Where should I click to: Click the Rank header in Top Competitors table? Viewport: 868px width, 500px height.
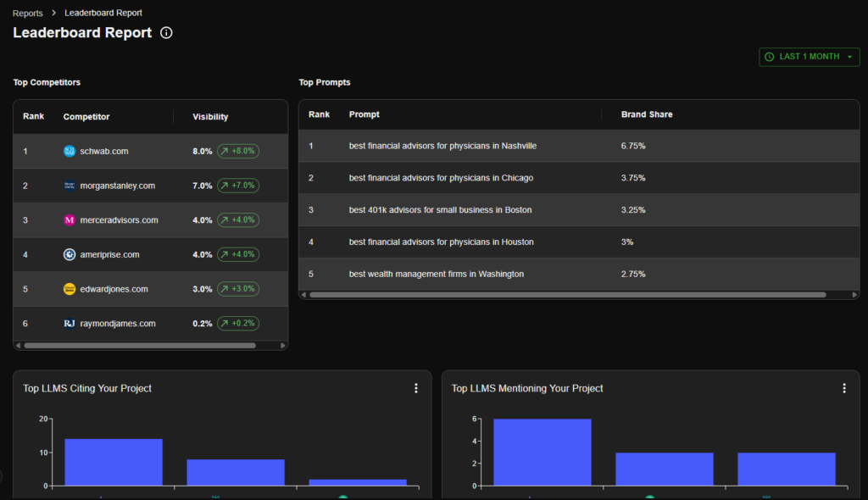(33, 116)
